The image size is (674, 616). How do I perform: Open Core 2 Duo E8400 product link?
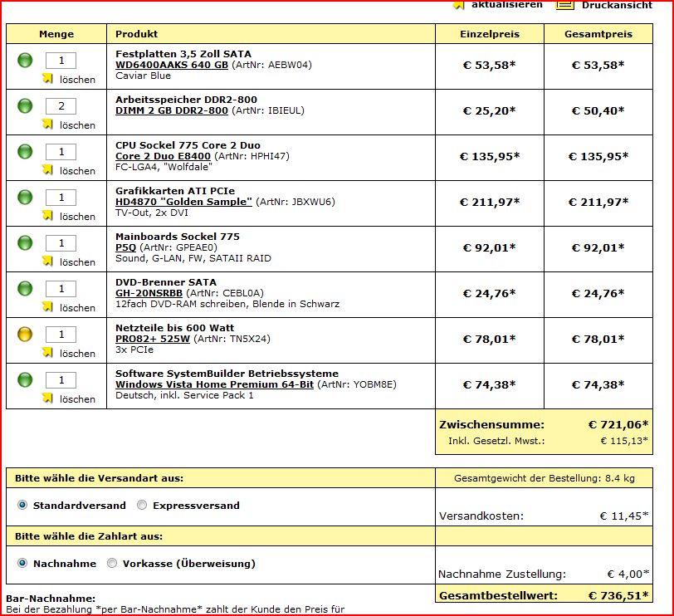point(163,156)
